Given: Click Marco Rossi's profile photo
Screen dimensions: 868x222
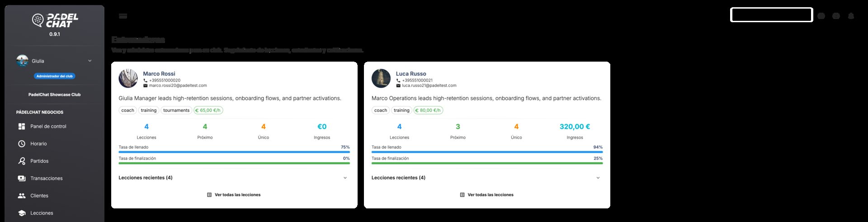Looking at the screenshot, I should click(128, 78).
